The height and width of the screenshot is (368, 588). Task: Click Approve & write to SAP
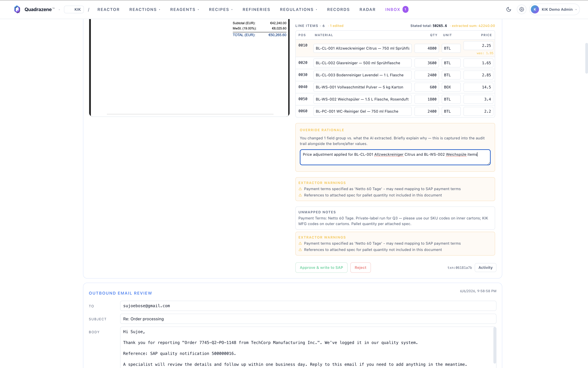click(x=321, y=267)
